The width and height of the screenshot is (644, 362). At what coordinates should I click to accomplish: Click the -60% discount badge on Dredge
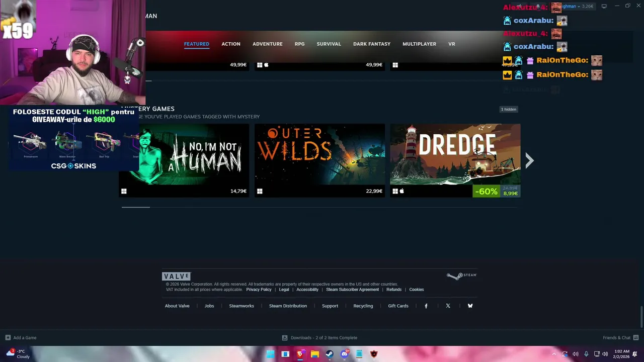[x=486, y=192]
